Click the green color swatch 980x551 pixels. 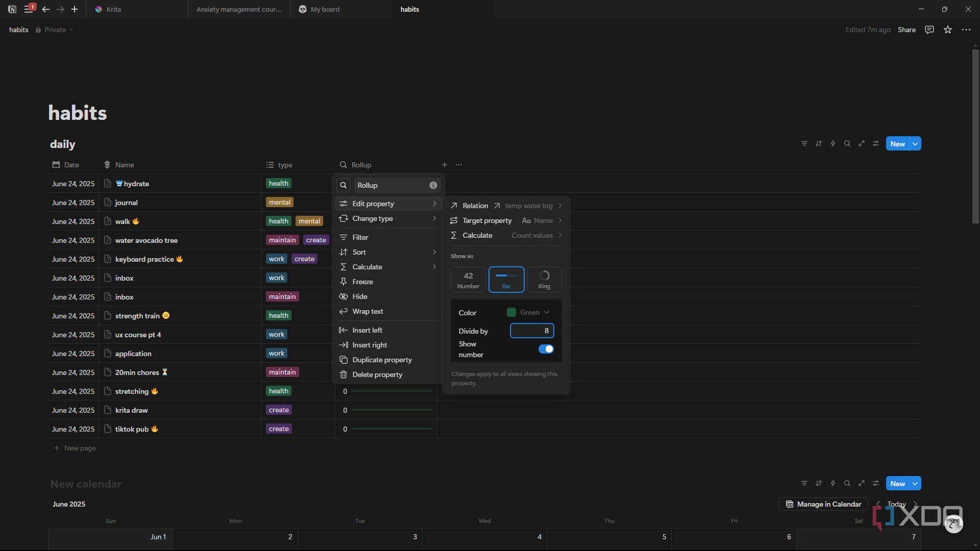(x=511, y=312)
